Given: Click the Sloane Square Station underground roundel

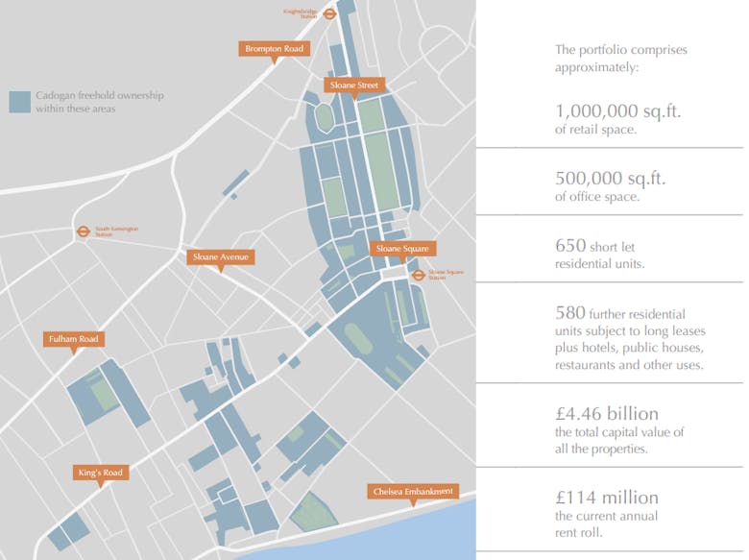Looking at the screenshot, I should (418, 275).
